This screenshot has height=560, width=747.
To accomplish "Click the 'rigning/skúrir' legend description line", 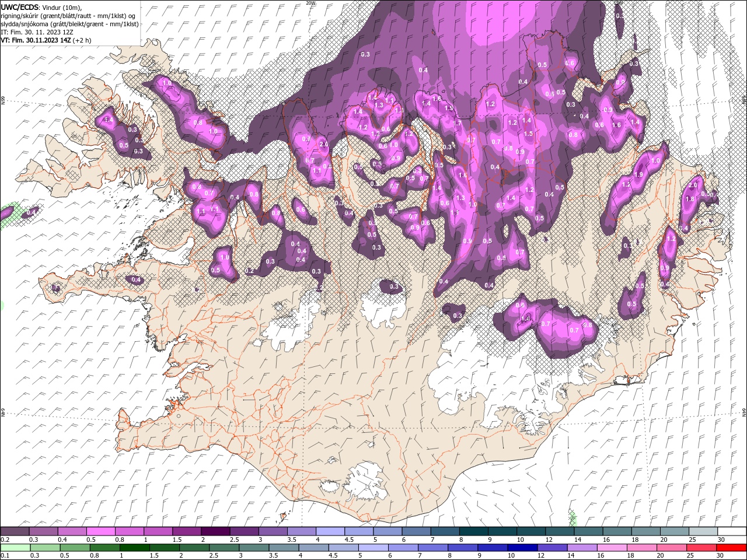I will click(x=68, y=16).
